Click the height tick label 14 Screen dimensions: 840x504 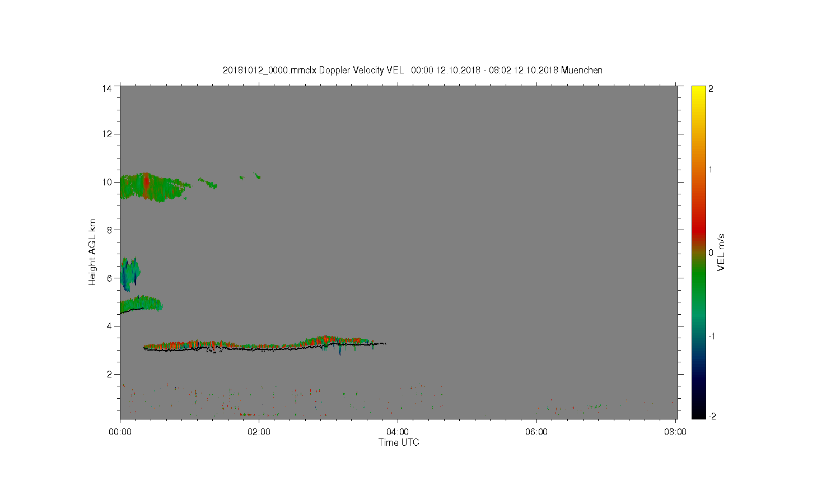pyautogui.click(x=108, y=88)
